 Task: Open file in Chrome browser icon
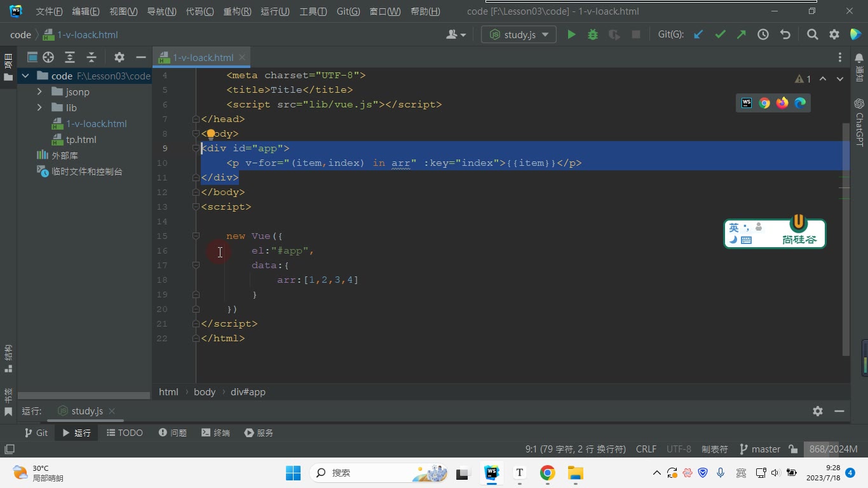(x=764, y=103)
